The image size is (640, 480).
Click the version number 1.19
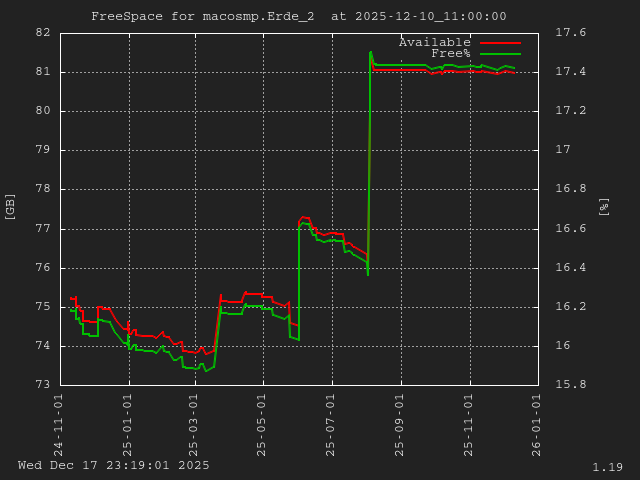click(x=607, y=467)
